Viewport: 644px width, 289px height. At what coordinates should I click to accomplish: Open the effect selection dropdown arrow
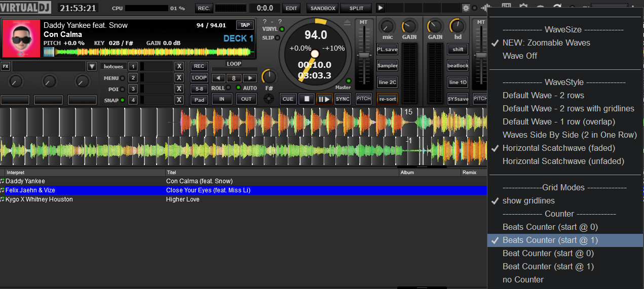pyautogui.click(x=92, y=66)
